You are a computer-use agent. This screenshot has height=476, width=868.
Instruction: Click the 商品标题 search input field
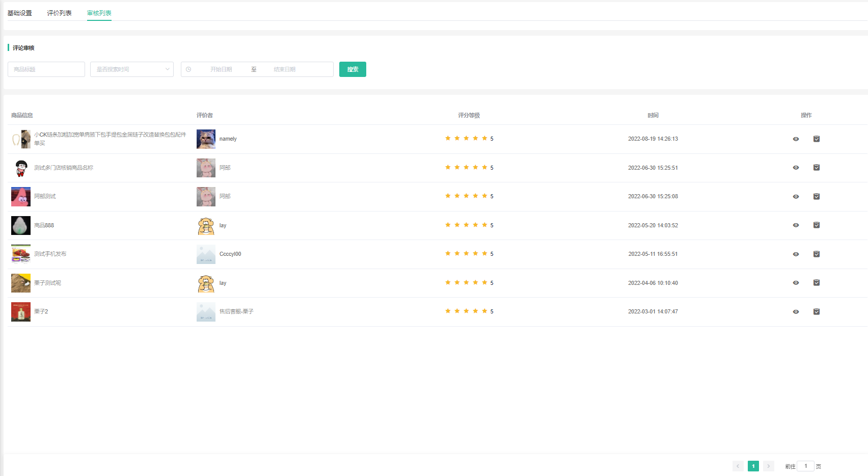[46, 69]
